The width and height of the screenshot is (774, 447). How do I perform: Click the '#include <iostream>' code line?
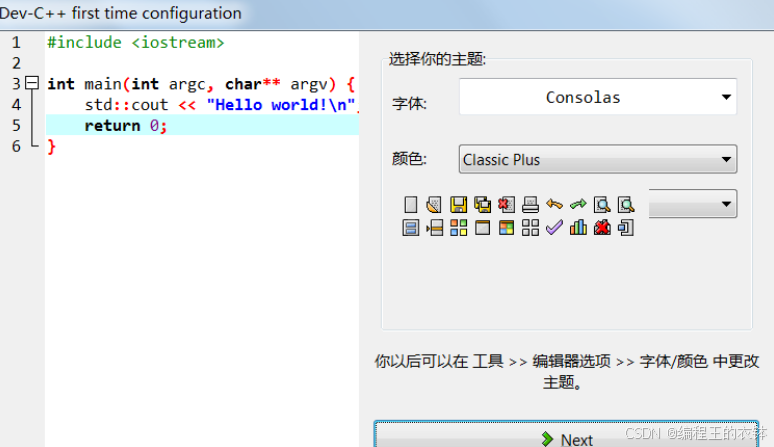coord(136,42)
